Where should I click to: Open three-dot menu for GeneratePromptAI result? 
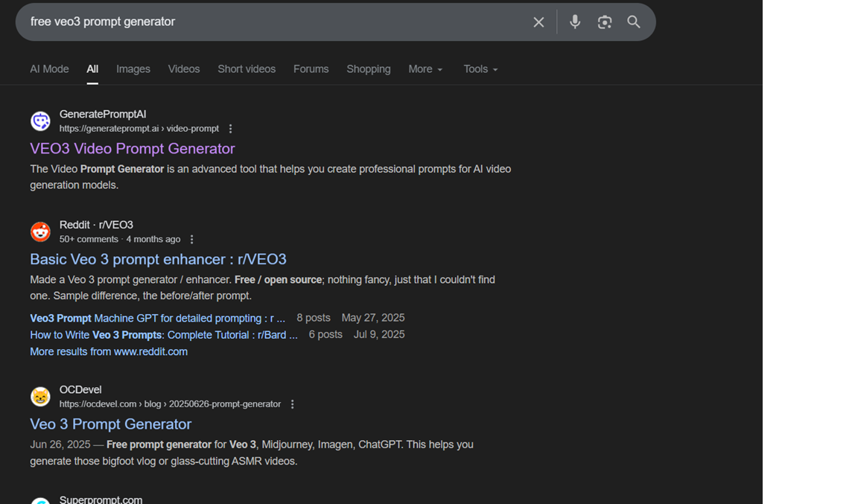(230, 129)
